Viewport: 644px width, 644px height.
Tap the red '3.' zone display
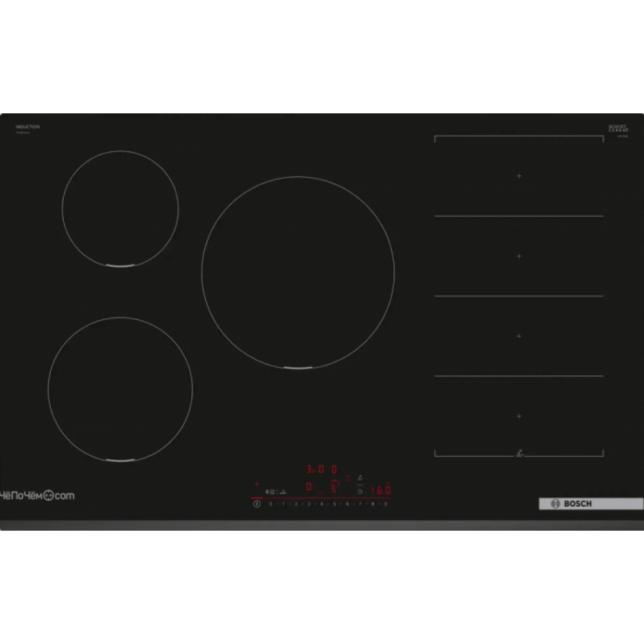310,469
